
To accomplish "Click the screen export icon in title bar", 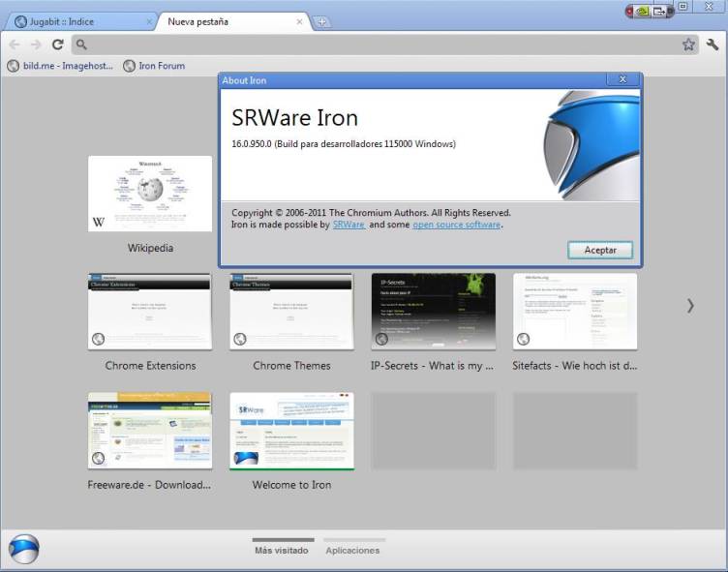I will click(659, 12).
